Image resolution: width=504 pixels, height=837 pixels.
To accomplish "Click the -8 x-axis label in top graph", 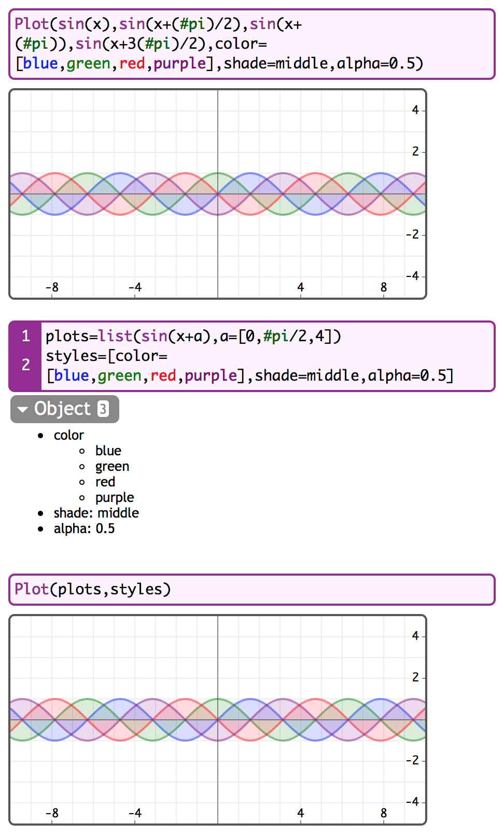I will (52, 287).
